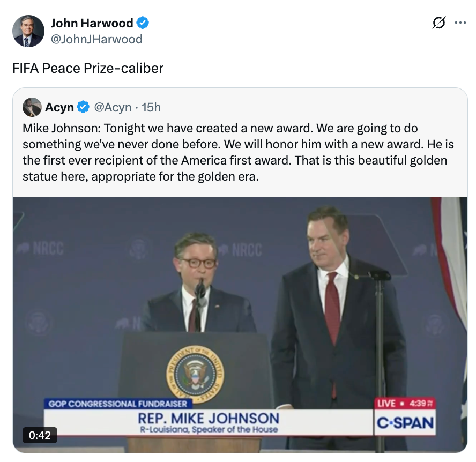The image size is (476, 462).
Task: Click the "REP. MIKE JOHNSON" caption banner
Action: 208,419
